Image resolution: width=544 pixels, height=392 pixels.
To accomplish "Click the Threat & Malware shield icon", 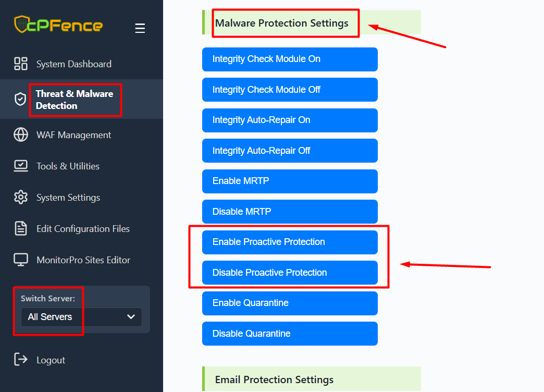I will 21,99.
